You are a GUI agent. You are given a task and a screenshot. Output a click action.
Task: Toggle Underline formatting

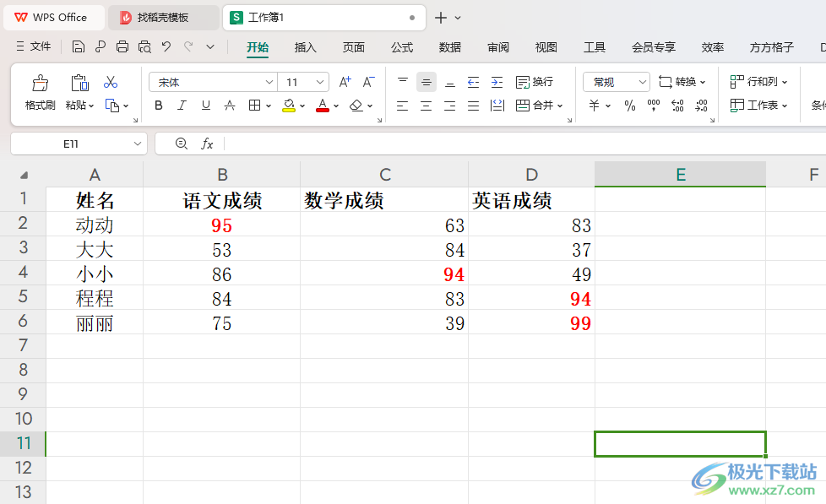[x=206, y=106]
